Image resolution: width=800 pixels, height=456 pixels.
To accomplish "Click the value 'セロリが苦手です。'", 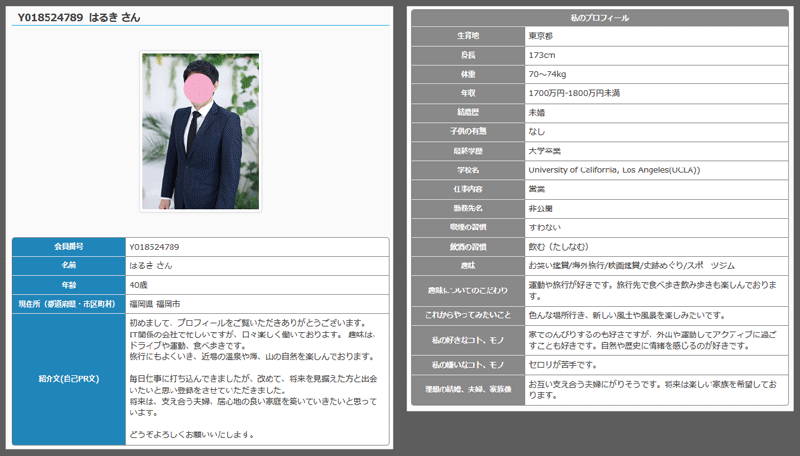I will point(563,365).
